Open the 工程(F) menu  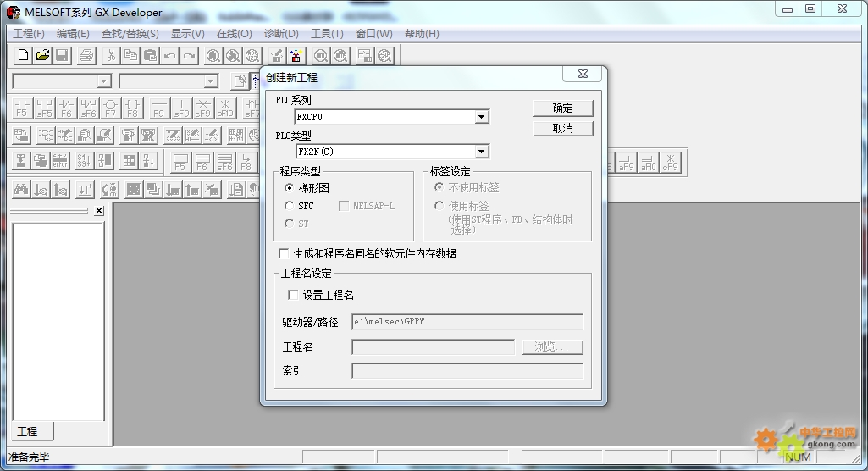pos(29,34)
